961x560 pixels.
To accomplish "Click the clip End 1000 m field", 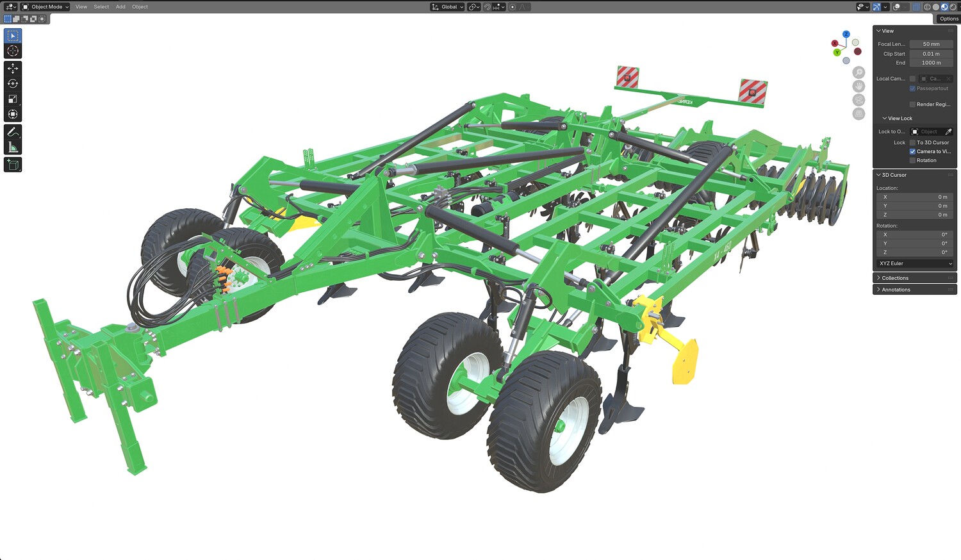I will click(932, 63).
